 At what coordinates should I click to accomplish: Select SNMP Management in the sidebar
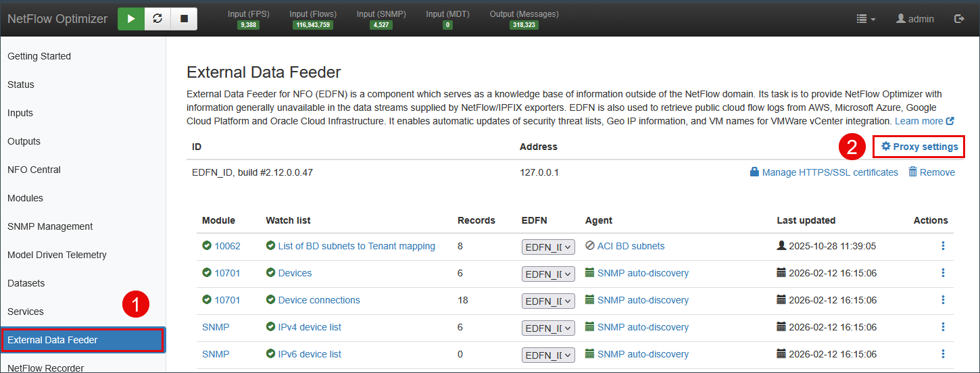(x=50, y=226)
